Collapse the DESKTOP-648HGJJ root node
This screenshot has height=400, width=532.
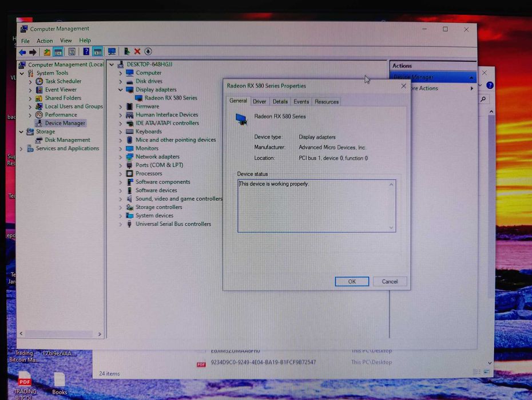[112, 65]
